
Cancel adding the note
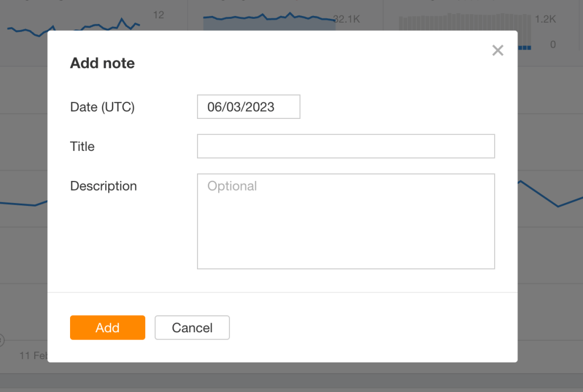[192, 328]
